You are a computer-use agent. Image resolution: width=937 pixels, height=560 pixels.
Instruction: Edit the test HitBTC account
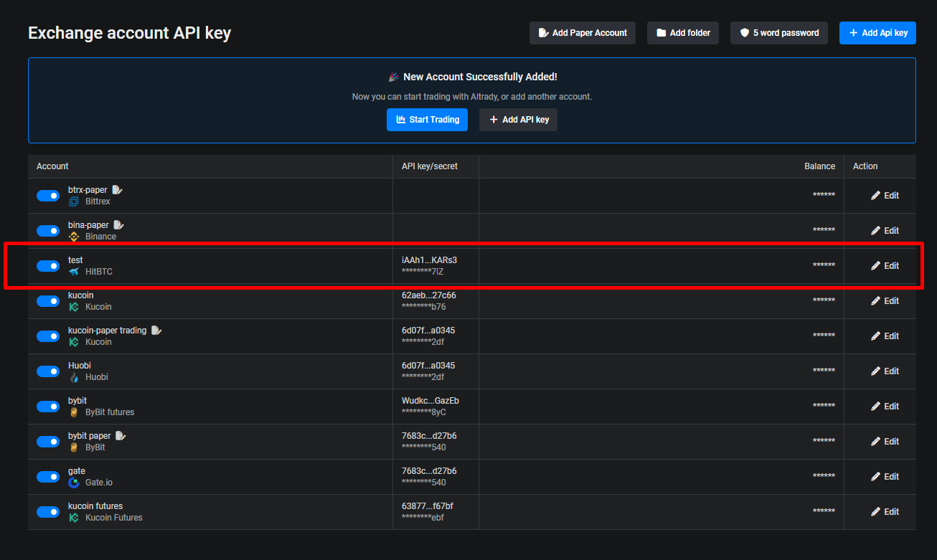(885, 266)
